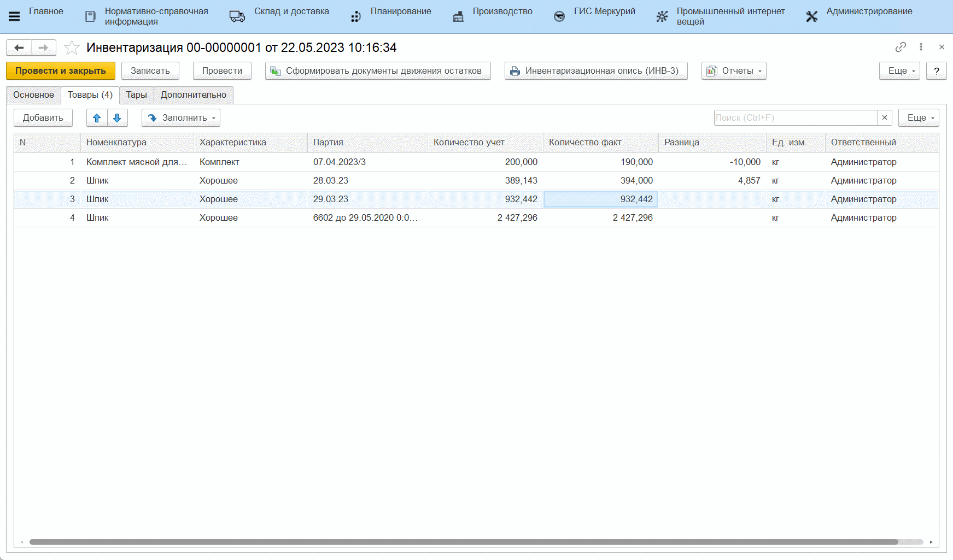The width and height of the screenshot is (953, 560).
Task: Navigate forward with the right arrow
Action: click(x=44, y=48)
